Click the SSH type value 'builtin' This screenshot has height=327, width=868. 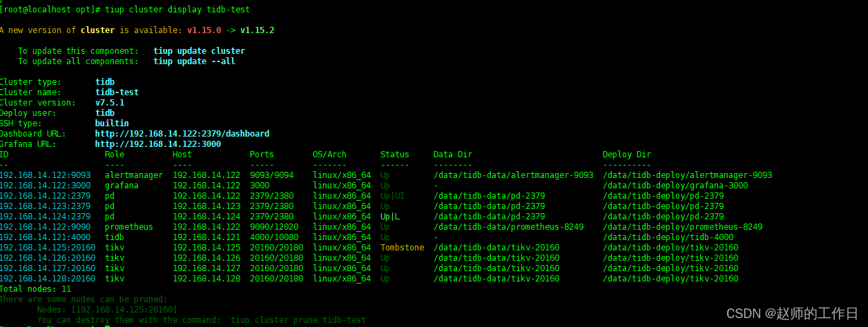[112, 123]
